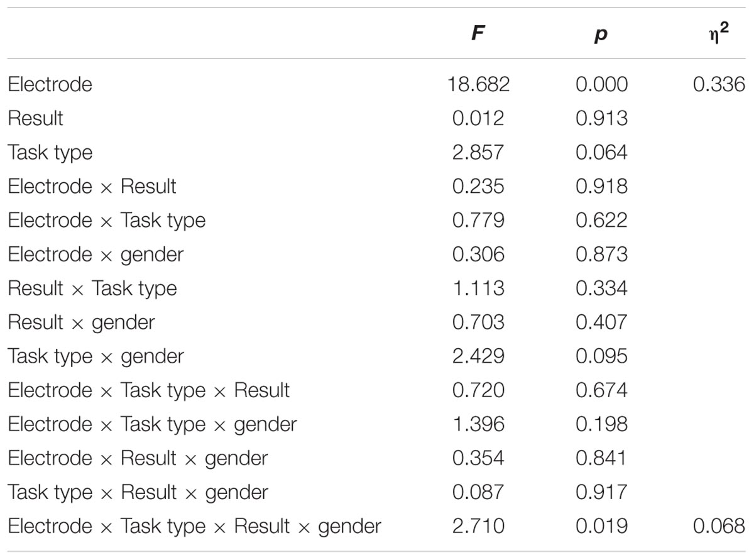The image size is (754, 560).
Task: Select the Electrode row label
Action: click(50, 85)
